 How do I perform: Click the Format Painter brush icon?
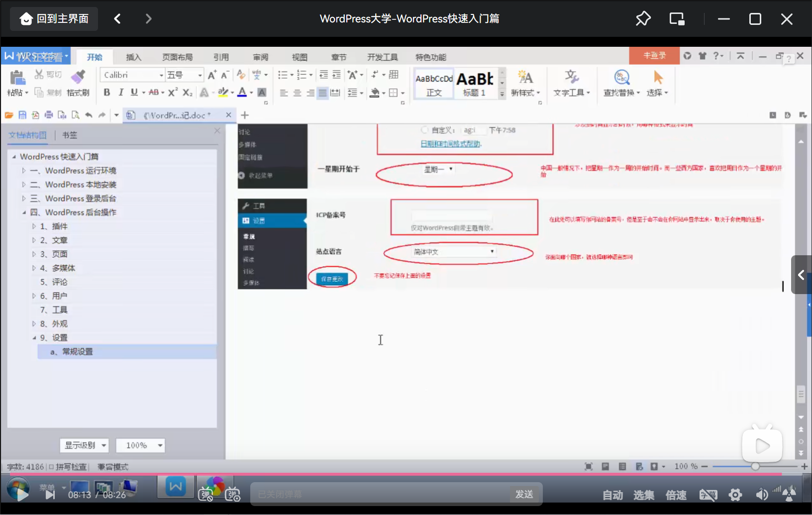78,77
